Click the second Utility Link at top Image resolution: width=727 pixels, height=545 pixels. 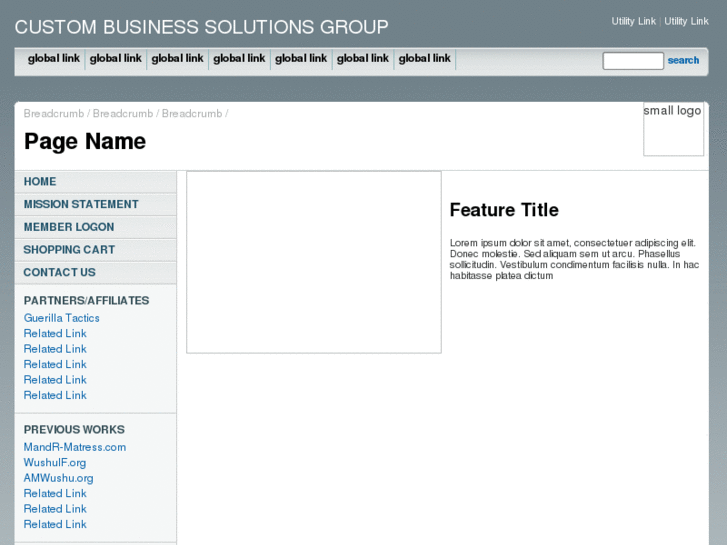pyautogui.click(x=686, y=21)
